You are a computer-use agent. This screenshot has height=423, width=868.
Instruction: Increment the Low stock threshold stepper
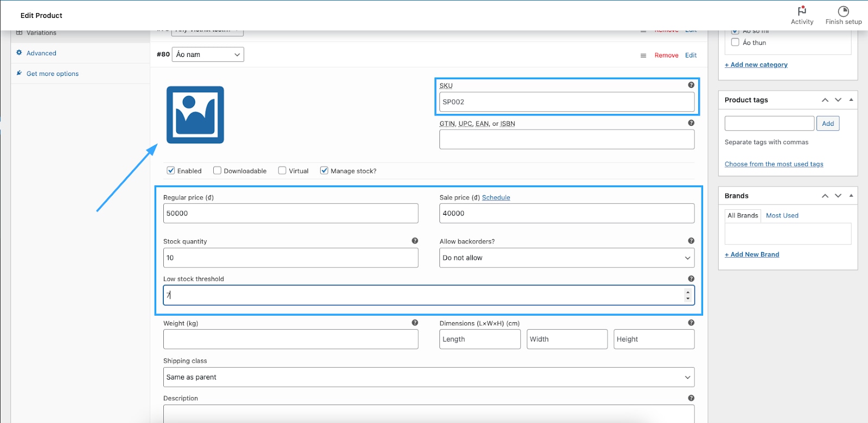[688, 292]
